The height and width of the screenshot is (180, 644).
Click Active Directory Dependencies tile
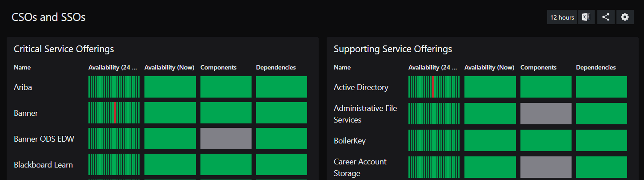[601, 87]
